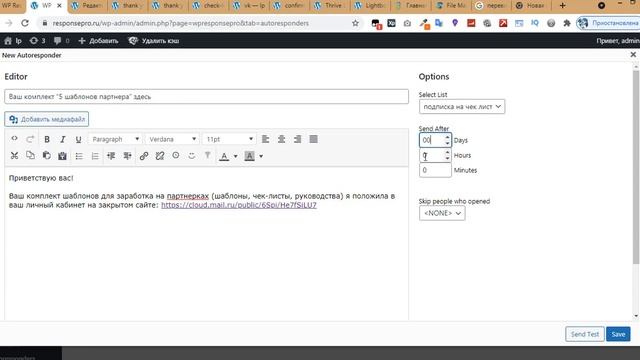
Task: Toggle underline formatting
Action: point(78,139)
